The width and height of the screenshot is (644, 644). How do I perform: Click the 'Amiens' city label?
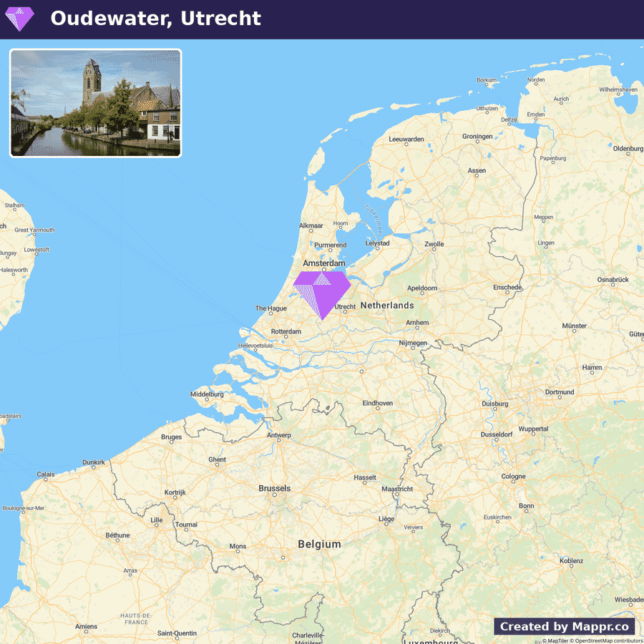[x=87, y=627]
